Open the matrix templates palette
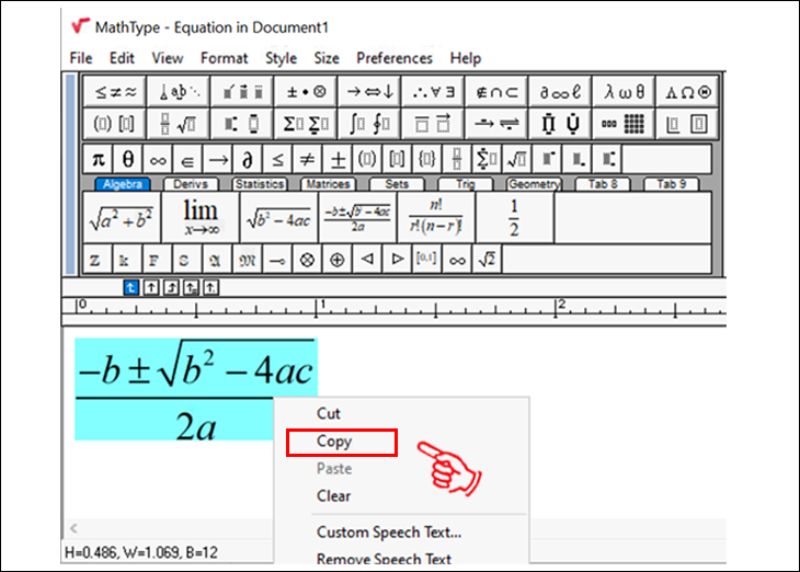 (623, 123)
